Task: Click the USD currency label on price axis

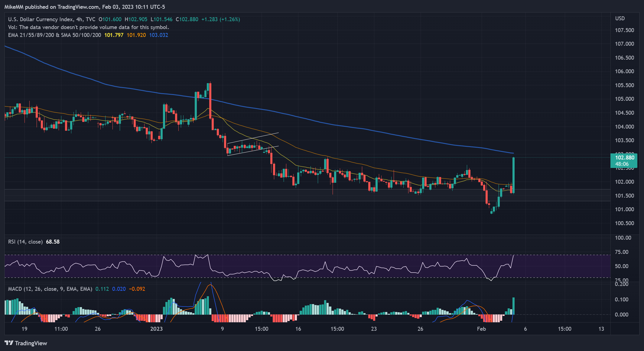Action: (x=620, y=18)
